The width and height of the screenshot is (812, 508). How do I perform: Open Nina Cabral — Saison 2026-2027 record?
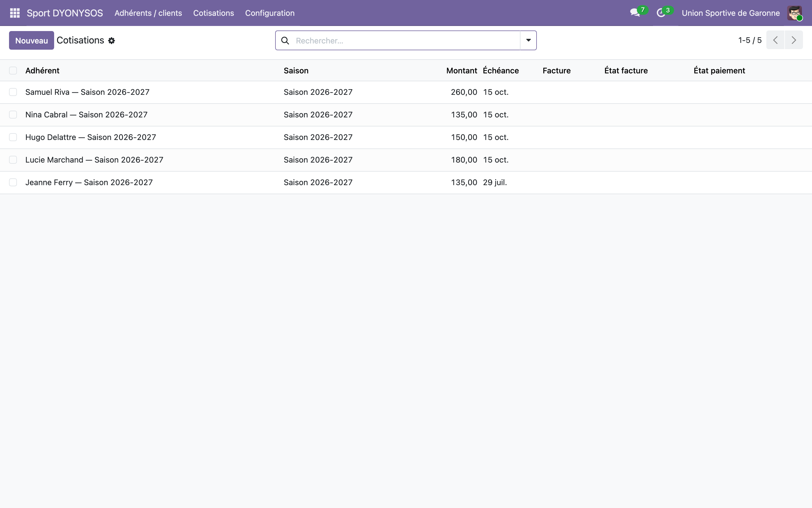(x=86, y=115)
